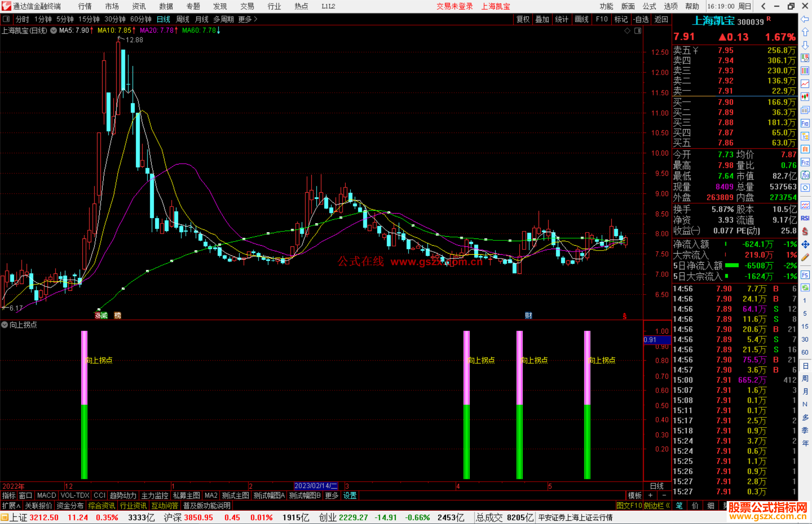The height and width of the screenshot is (524, 812).
Task: Toggle the panel layout icon left of 分时
Action: point(6,19)
